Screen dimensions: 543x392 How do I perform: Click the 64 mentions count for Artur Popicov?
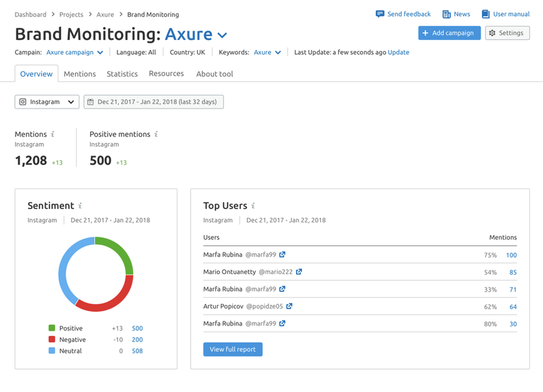(x=513, y=307)
